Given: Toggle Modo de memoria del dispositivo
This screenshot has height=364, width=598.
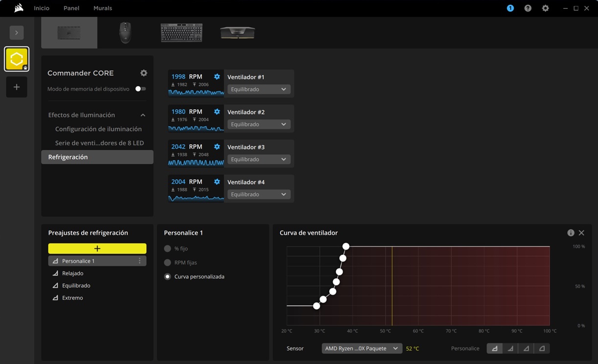Looking at the screenshot, I should pos(140,89).
